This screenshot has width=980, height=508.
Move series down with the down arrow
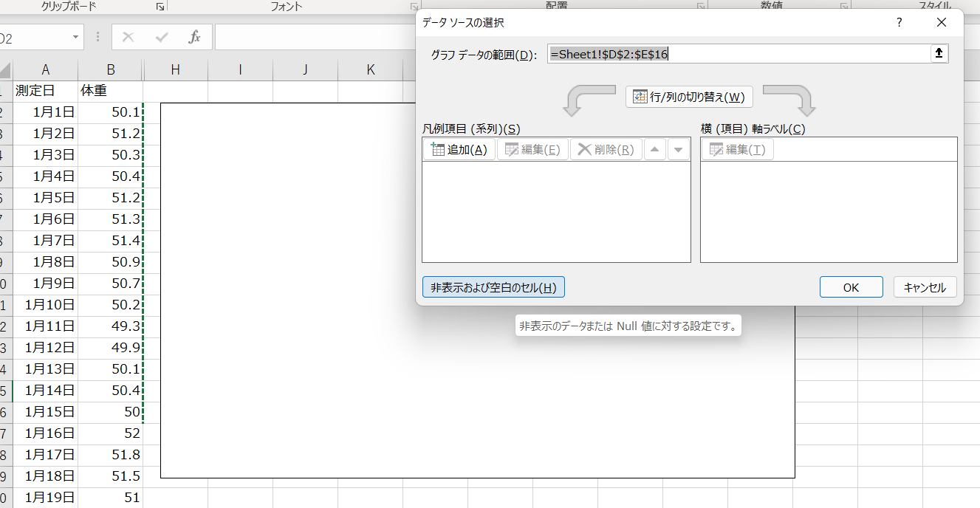click(x=678, y=150)
